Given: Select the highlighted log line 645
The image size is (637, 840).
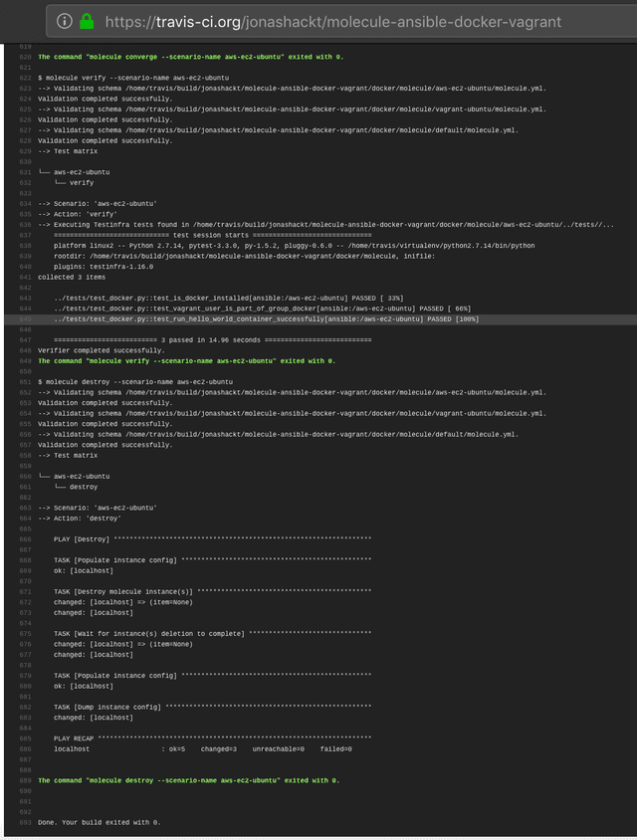Looking at the screenshot, I should coord(267,318).
